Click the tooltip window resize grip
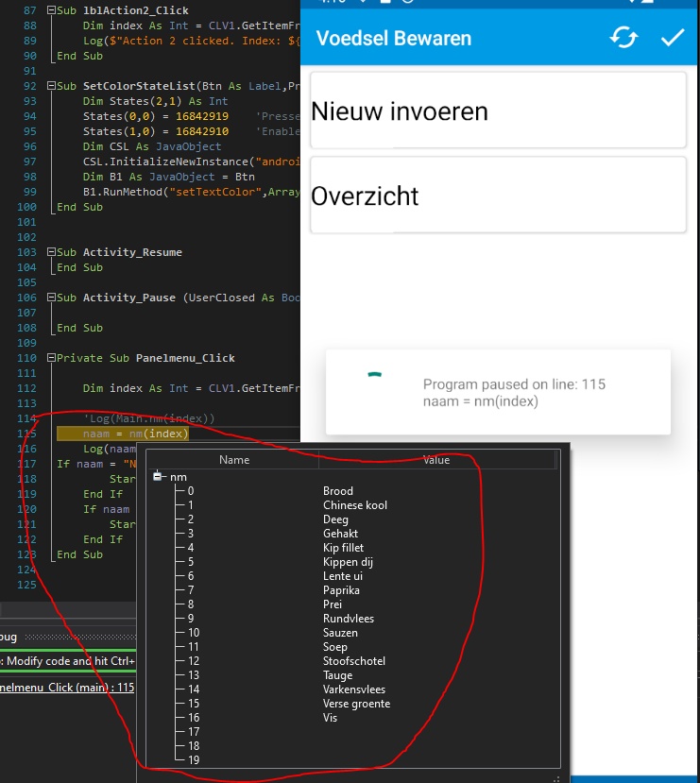700x783 pixels. click(555, 779)
